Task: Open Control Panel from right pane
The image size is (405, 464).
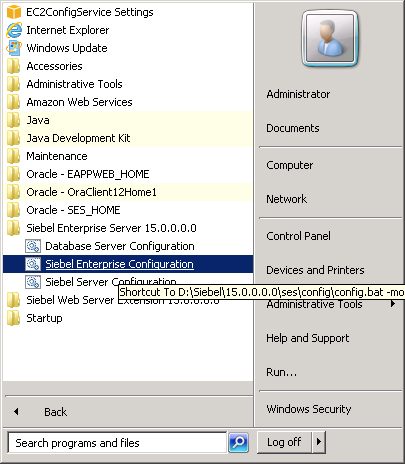Action: (x=298, y=236)
